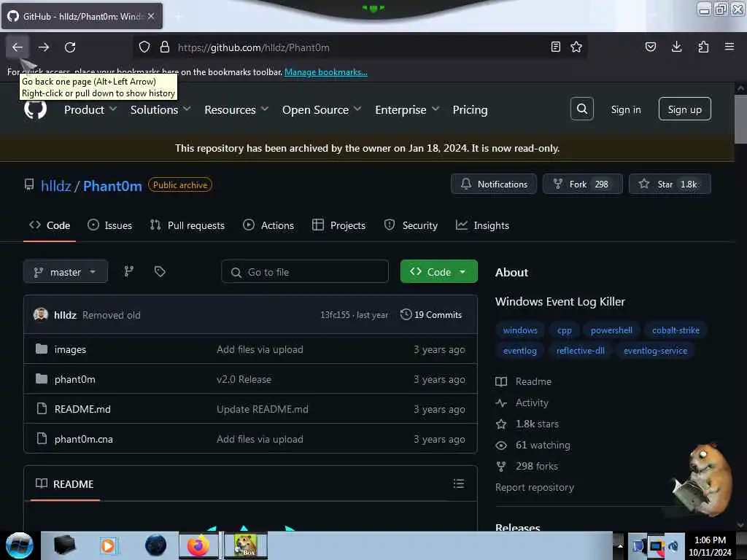This screenshot has width=747, height=560.
Task: Open Firefox from the taskbar
Action: point(198,545)
